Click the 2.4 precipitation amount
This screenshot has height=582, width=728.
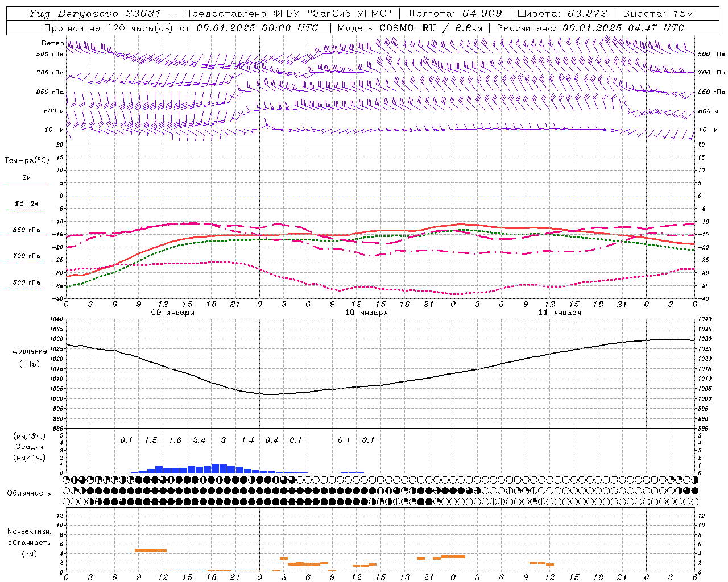199,440
